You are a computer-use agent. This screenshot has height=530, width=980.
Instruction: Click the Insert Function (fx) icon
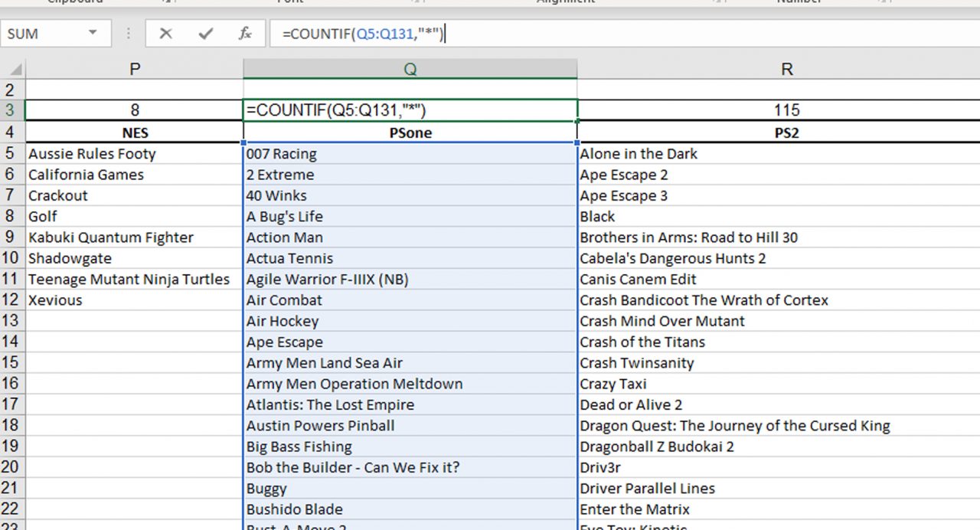[x=245, y=34]
